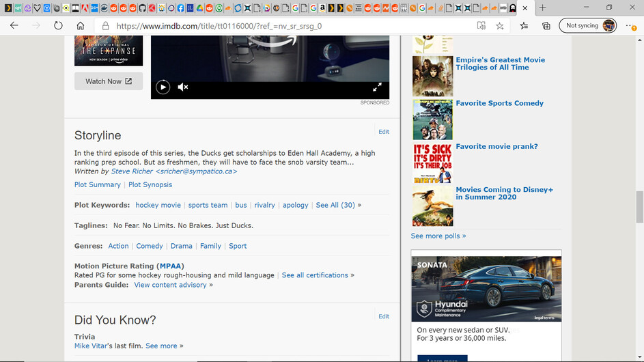Screen dimensions: 644x362
Task: Open the Plot Synopsis link
Action: [150, 185]
